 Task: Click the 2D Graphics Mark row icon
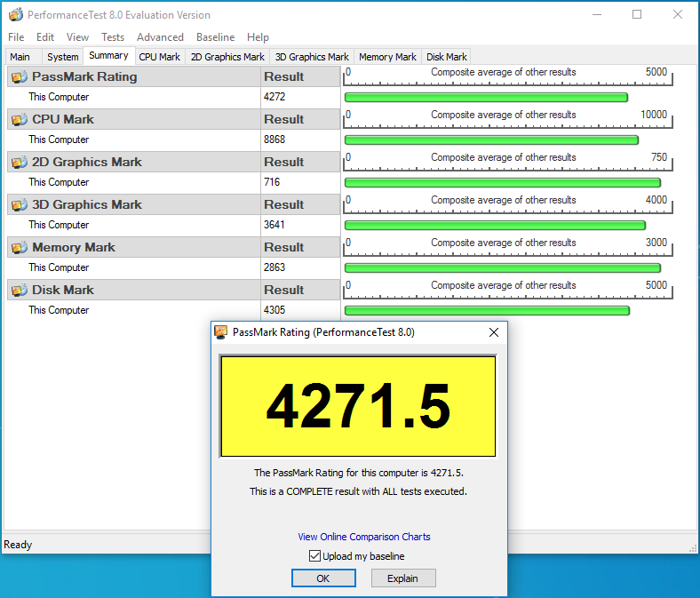pyautogui.click(x=20, y=162)
